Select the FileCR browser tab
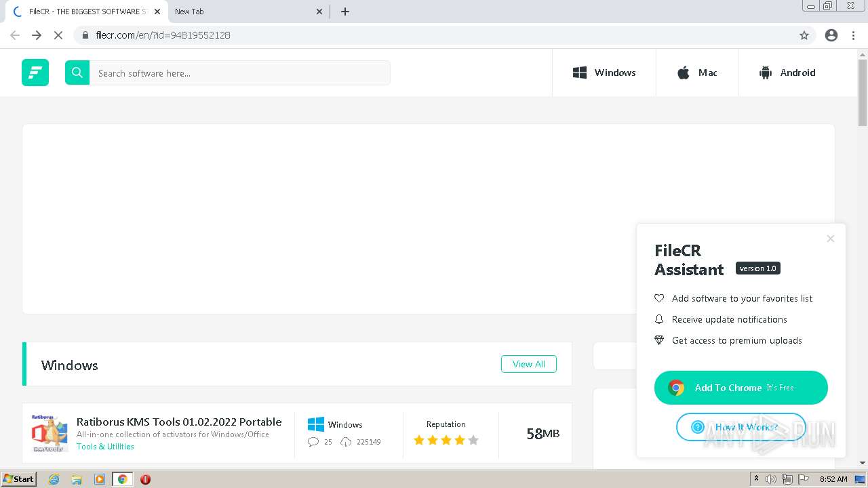This screenshot has height=488, width=868. pos(87,12)
